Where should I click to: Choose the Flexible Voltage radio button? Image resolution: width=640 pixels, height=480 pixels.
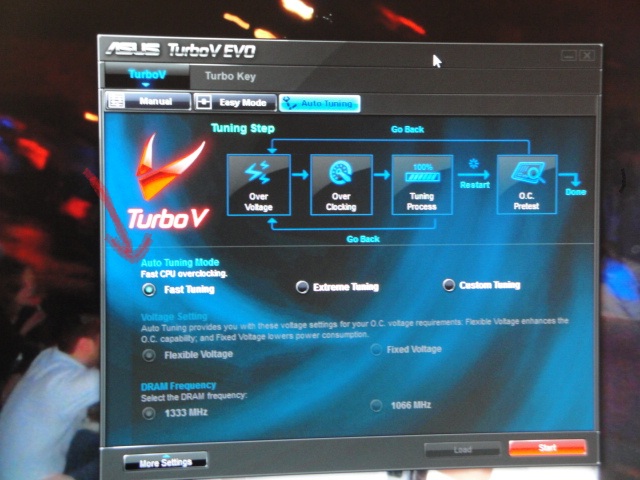click(x=149, y=355)
